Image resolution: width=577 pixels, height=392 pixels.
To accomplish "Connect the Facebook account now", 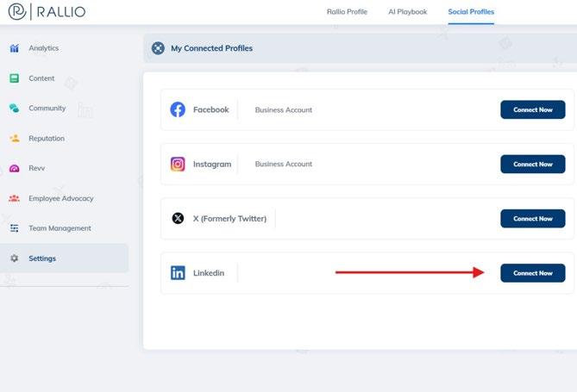I will [x=533, y=109].
